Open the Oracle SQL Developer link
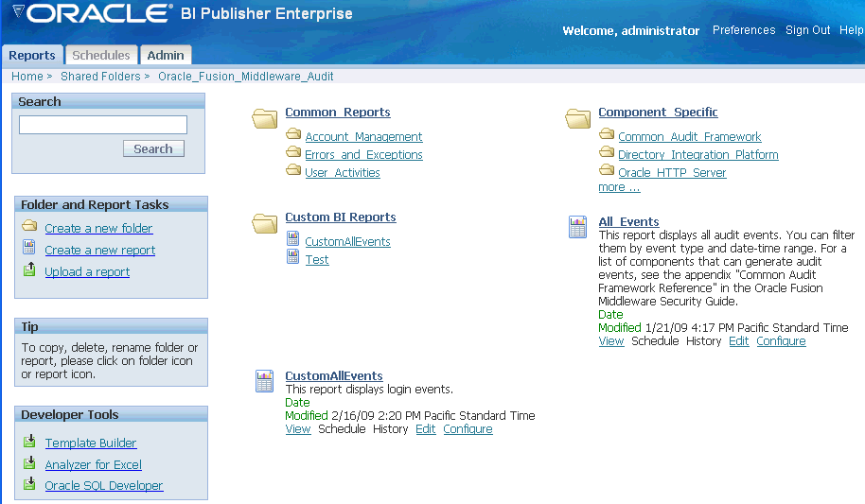 104,486
